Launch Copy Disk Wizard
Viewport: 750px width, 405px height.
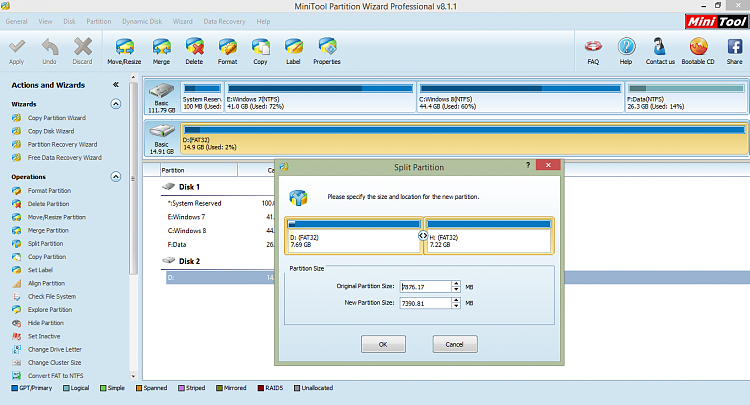click(51, 131)
